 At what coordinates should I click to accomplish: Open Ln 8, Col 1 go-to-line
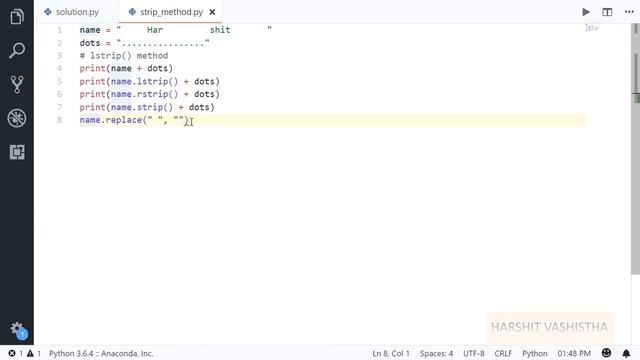pos(391,353)
